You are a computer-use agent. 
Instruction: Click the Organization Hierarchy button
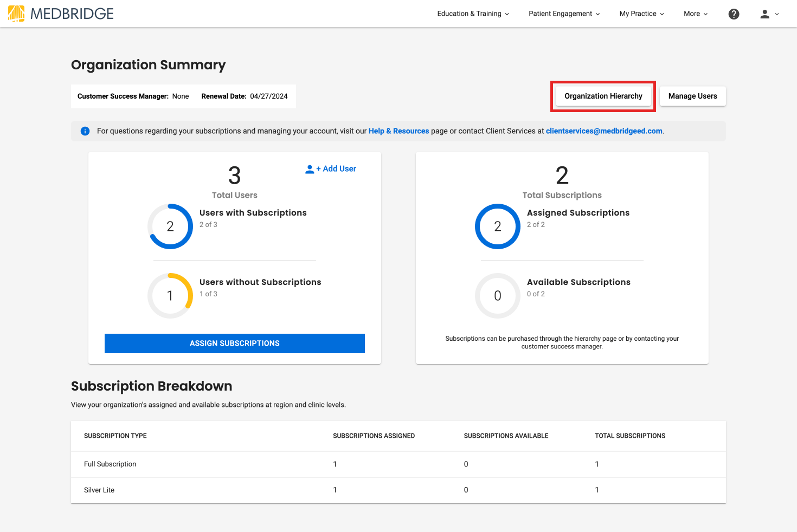click(603, 96)
